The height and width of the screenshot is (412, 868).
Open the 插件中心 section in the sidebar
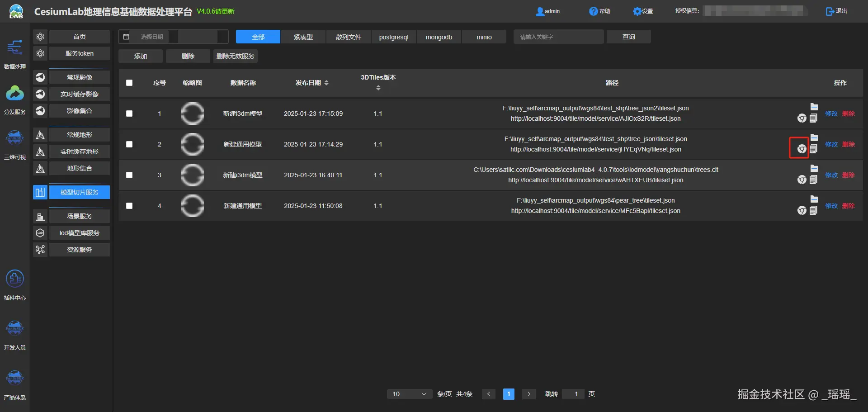[15, 285]
